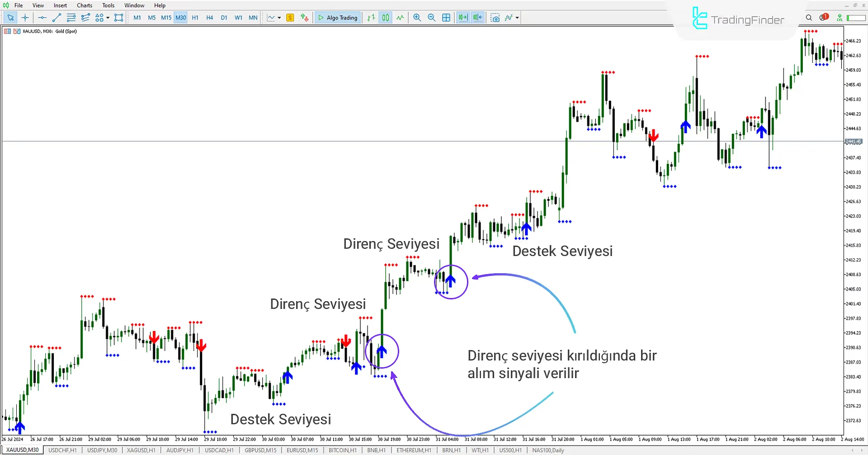Viewport: 868px width, 455px height.
Task: Toggle Algo Trading on
Action: tap(338, 18)
